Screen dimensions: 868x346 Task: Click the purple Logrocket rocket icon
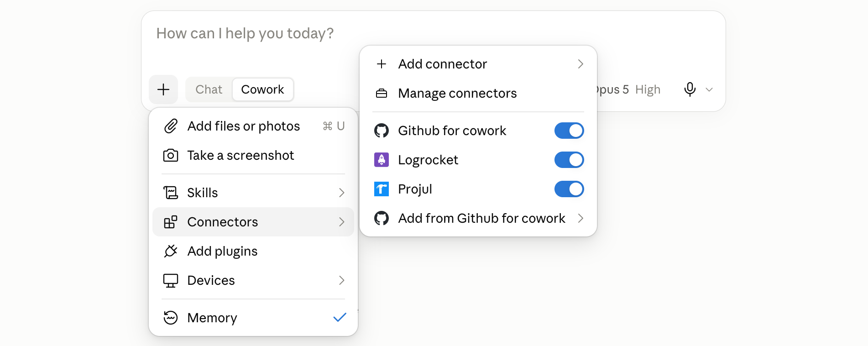point(382,160)
